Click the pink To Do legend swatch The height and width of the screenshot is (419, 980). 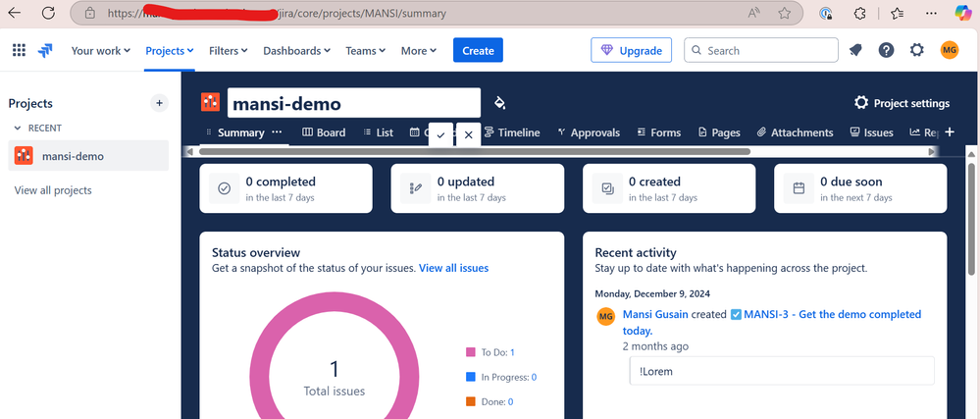471,352
